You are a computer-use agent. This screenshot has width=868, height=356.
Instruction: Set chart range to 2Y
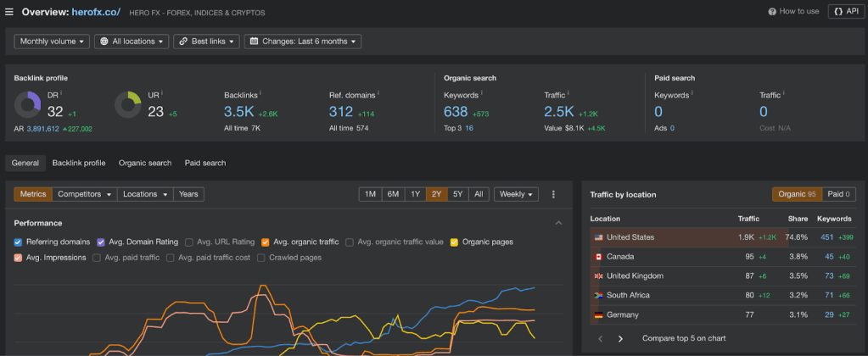(437, 194)
